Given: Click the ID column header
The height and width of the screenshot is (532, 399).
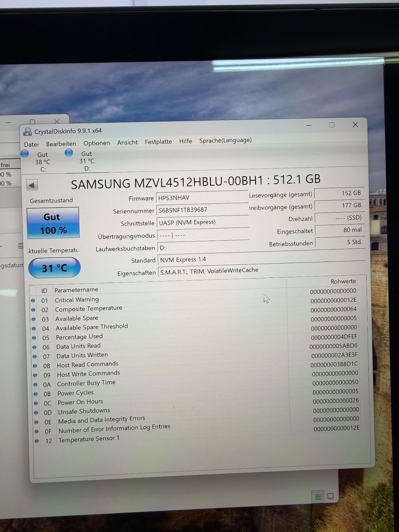Looking at the screenshot, I should click(44, 290).
